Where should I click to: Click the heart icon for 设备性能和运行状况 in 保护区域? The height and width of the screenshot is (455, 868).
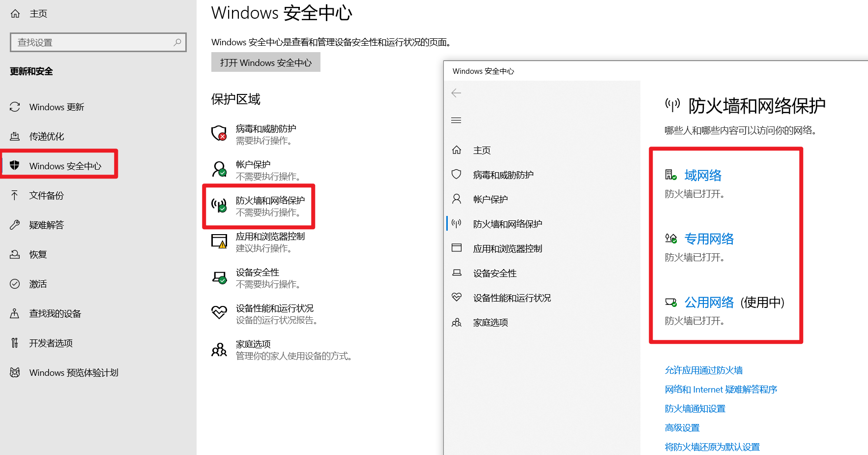219,312
